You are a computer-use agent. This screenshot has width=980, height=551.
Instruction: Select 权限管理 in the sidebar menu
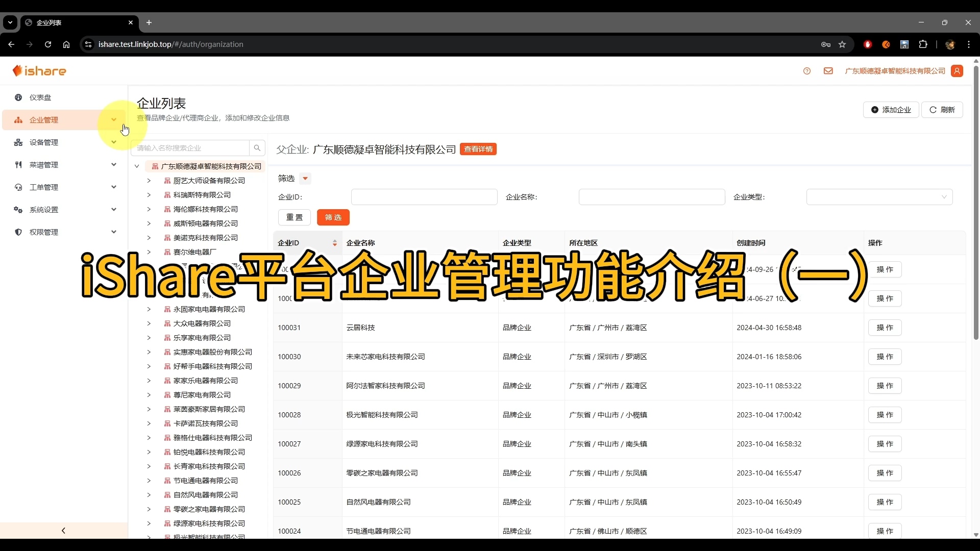[43, 232]
